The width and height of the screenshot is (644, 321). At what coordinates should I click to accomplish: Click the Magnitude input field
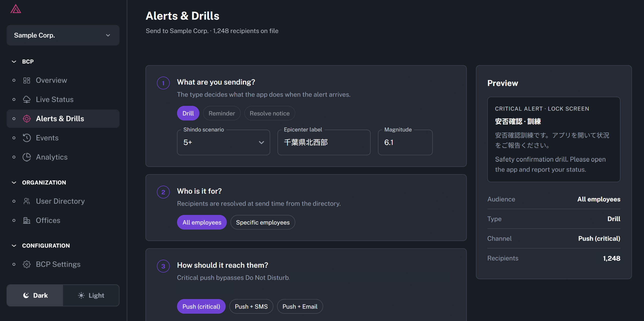click(x=405, y=142)
